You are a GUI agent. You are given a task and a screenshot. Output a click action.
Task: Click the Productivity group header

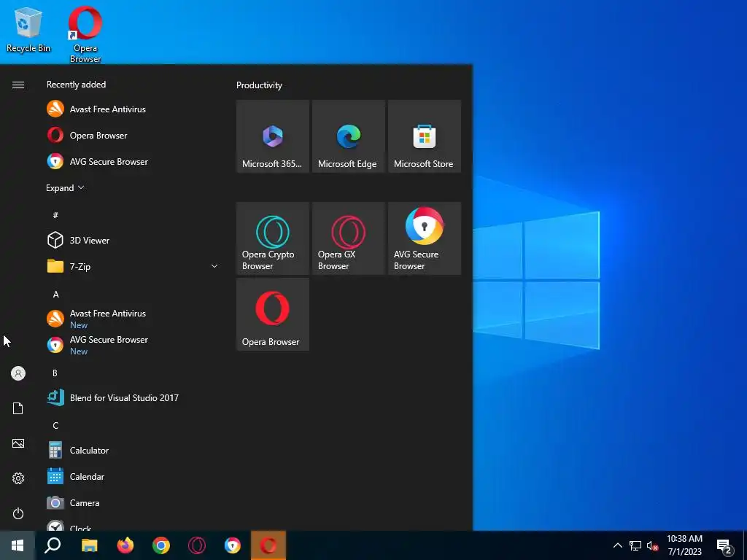point(259,85)
